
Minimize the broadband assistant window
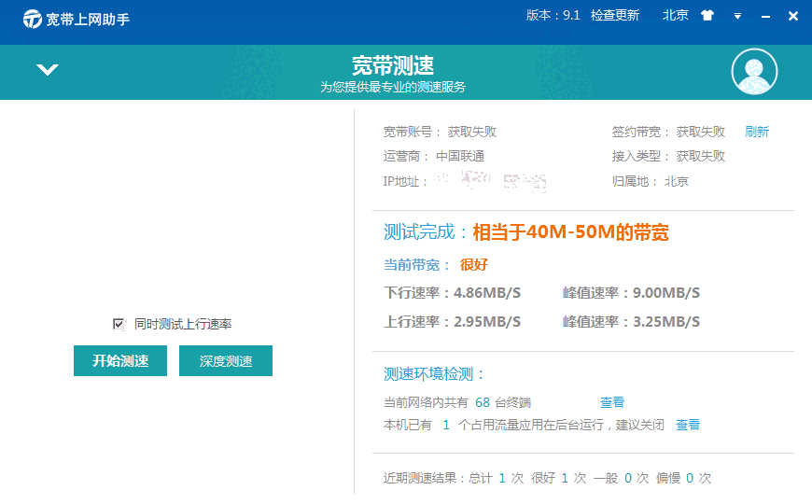pos(765,17)
